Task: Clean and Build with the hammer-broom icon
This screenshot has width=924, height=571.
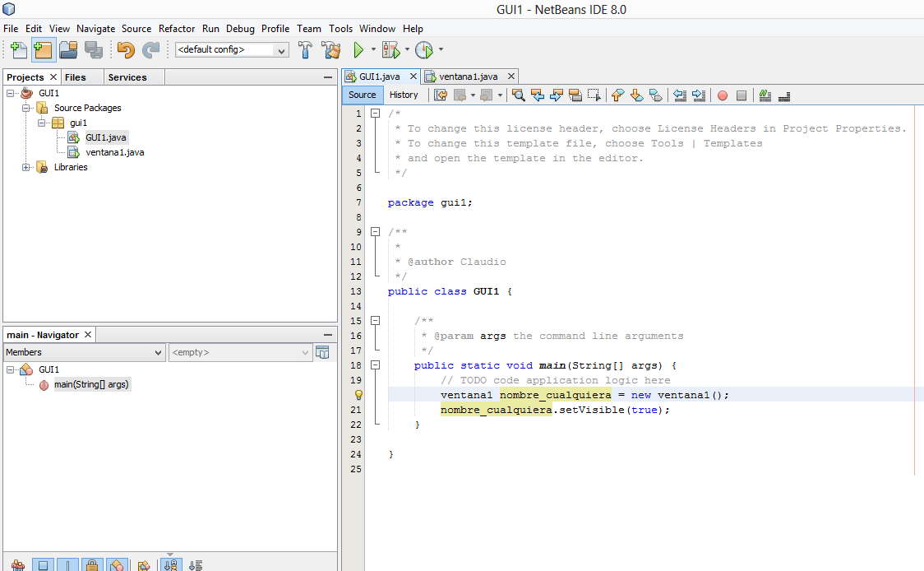Action: coord(330,49)
